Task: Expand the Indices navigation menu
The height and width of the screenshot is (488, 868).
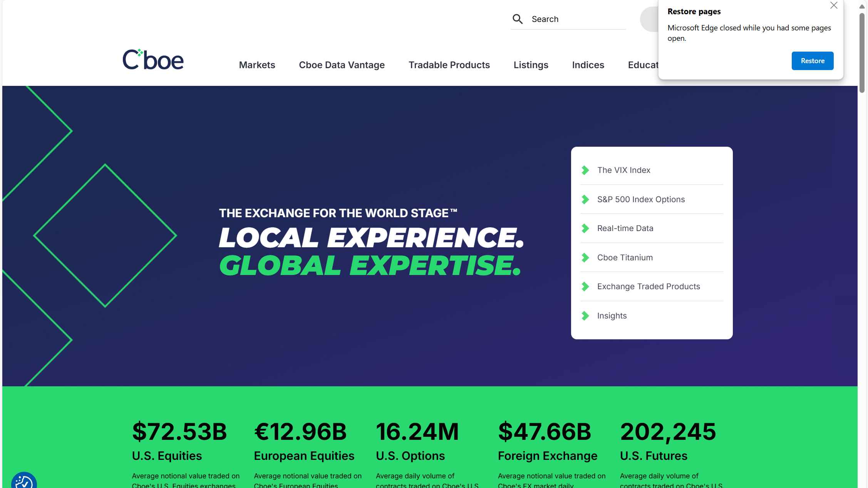Action: point(588,65)
